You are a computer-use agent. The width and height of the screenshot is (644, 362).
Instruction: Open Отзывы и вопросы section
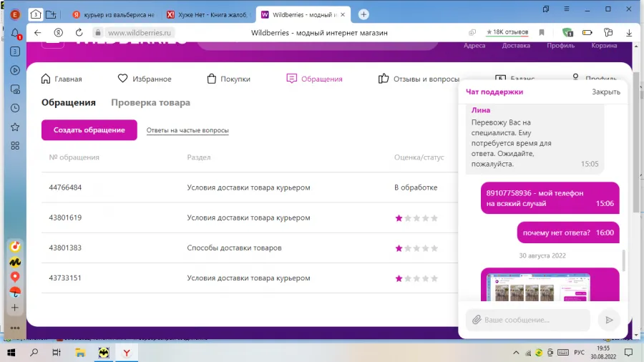419,79
